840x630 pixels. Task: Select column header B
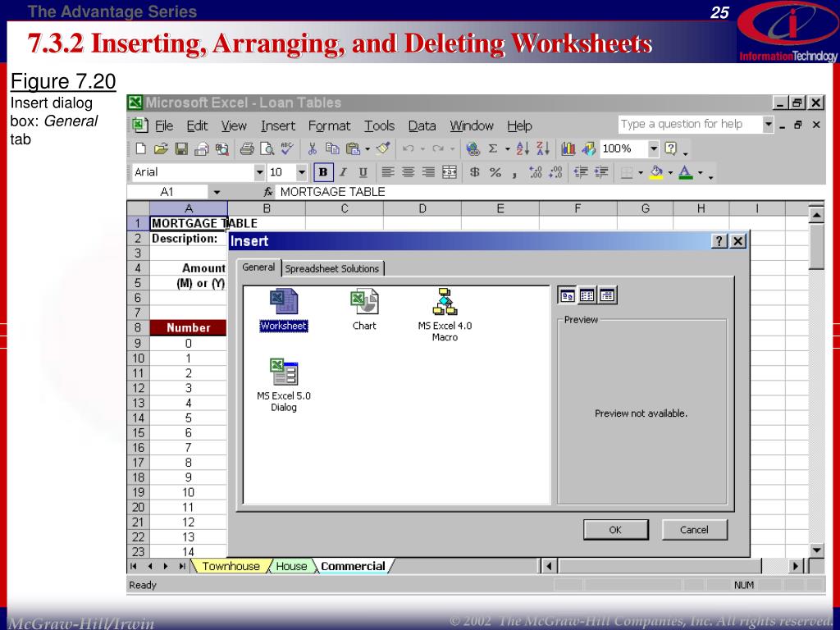click(x=267, y=208)
